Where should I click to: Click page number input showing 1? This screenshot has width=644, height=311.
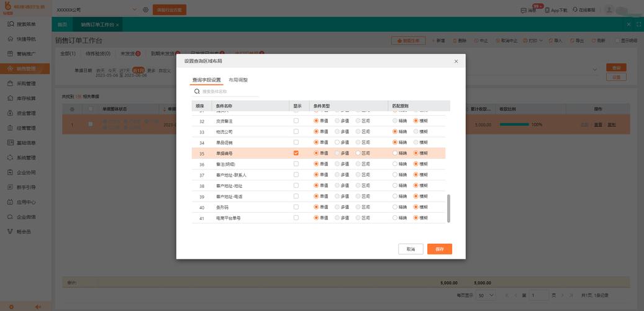[538, 295]
